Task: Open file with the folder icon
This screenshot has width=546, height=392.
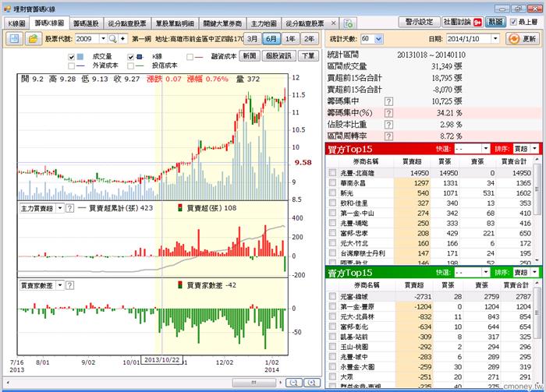Action: (x=34, y=38)
